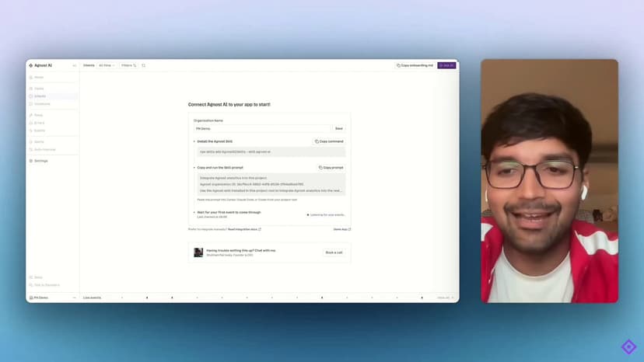
Task: Open the Filters button
Action: point(128,65)
